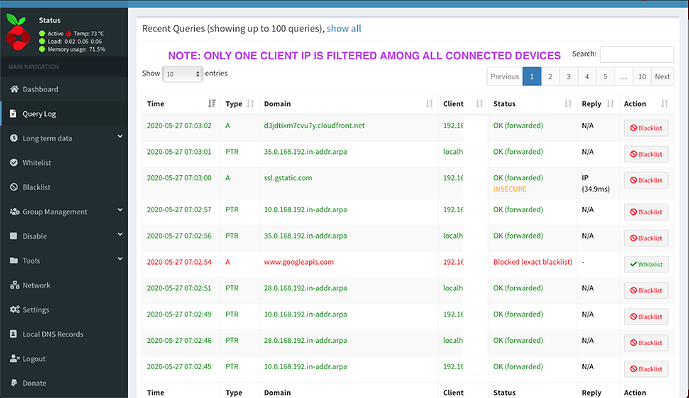
Task: Click the Settings gears icon
Action: click(15, 310)
